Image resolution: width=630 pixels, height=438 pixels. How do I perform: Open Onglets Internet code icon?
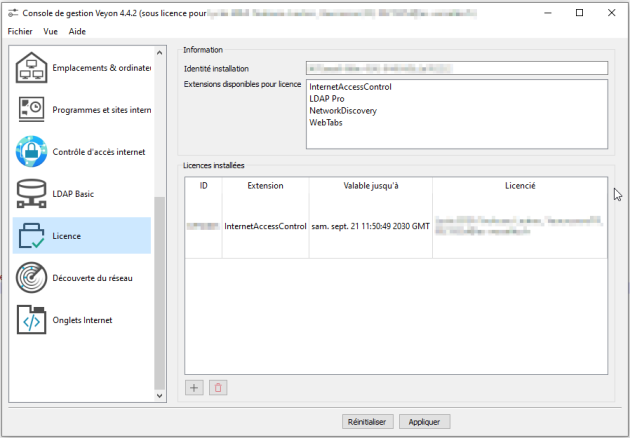(x=31, y=320)
